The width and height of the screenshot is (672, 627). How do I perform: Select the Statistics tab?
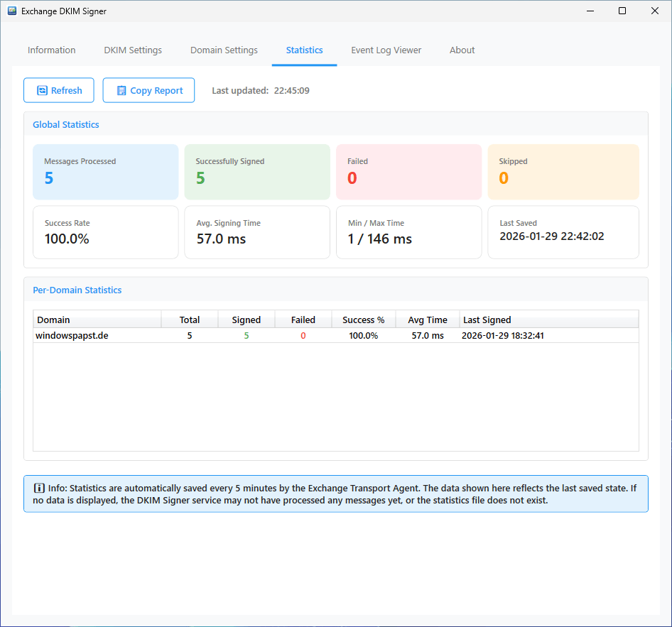pos(304,50)
